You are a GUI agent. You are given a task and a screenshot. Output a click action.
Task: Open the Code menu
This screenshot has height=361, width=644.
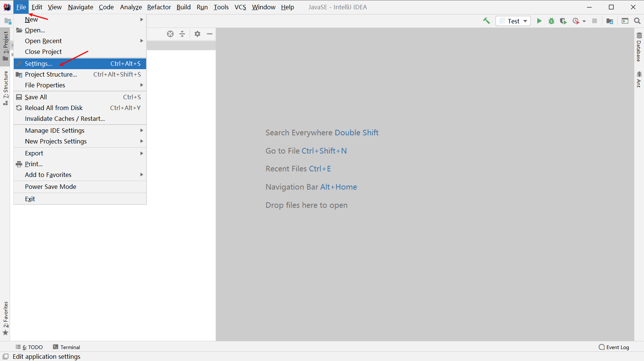(106, 7)
